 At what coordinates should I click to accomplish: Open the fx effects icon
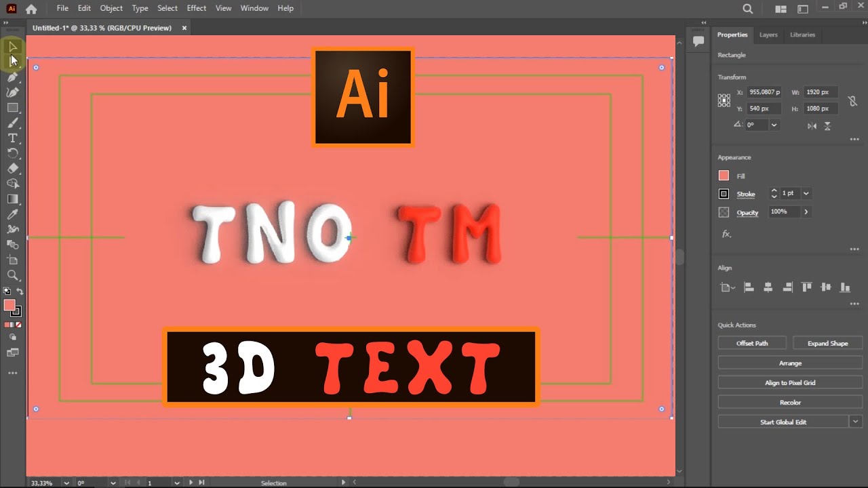tap(726, 234)
